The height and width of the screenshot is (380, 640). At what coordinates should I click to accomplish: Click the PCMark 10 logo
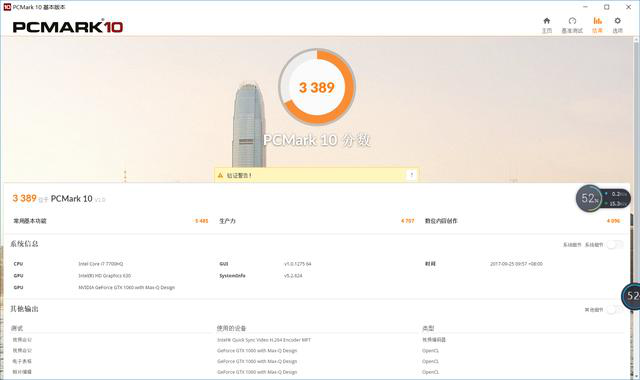click(x=68, y=27)
